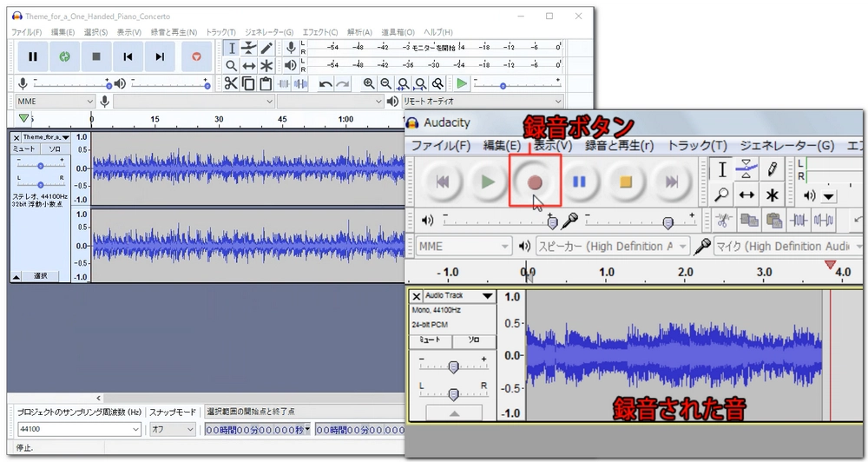Click the round Record button in front window
The height and width of the screenshot is (462, 868).
(534, 181)
